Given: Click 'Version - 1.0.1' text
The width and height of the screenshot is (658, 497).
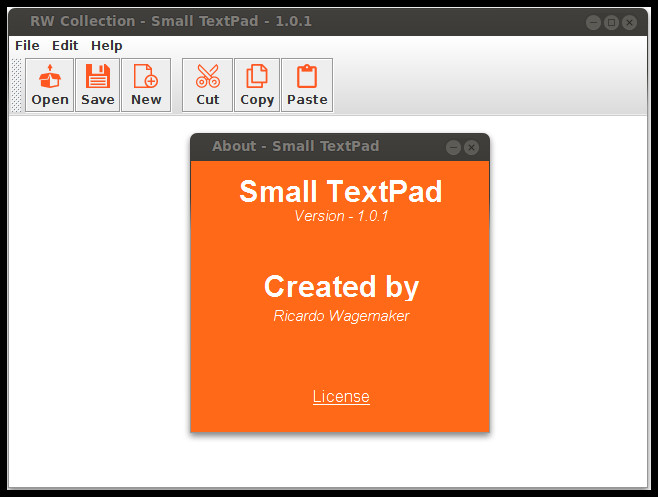Looking at the screenshot, I should [x=341, y=216].
